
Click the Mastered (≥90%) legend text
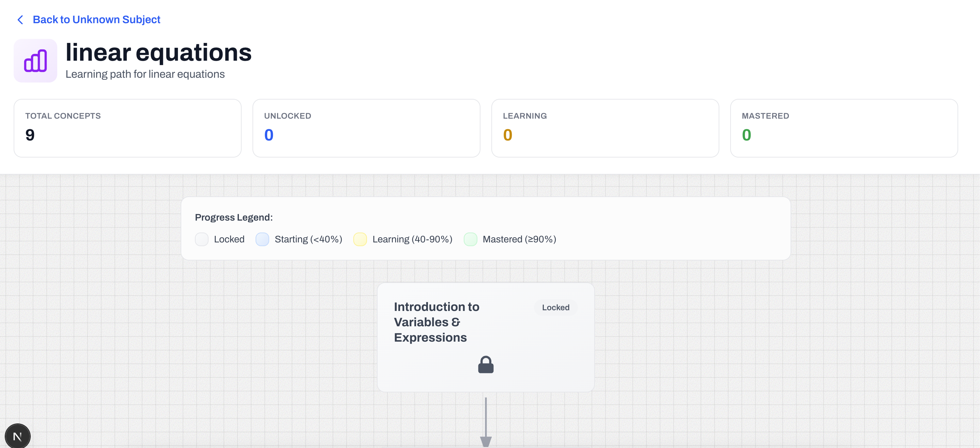pos(519,239)
